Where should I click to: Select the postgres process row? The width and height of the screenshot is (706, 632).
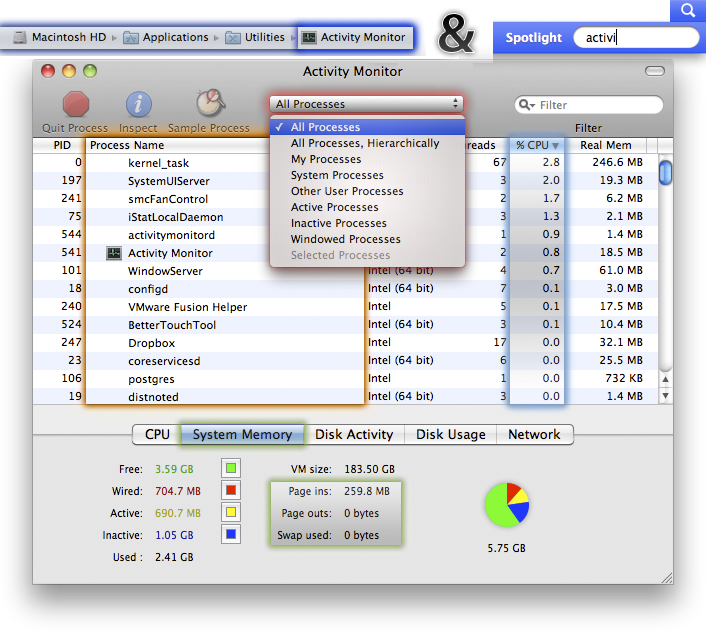coord(345,379)
